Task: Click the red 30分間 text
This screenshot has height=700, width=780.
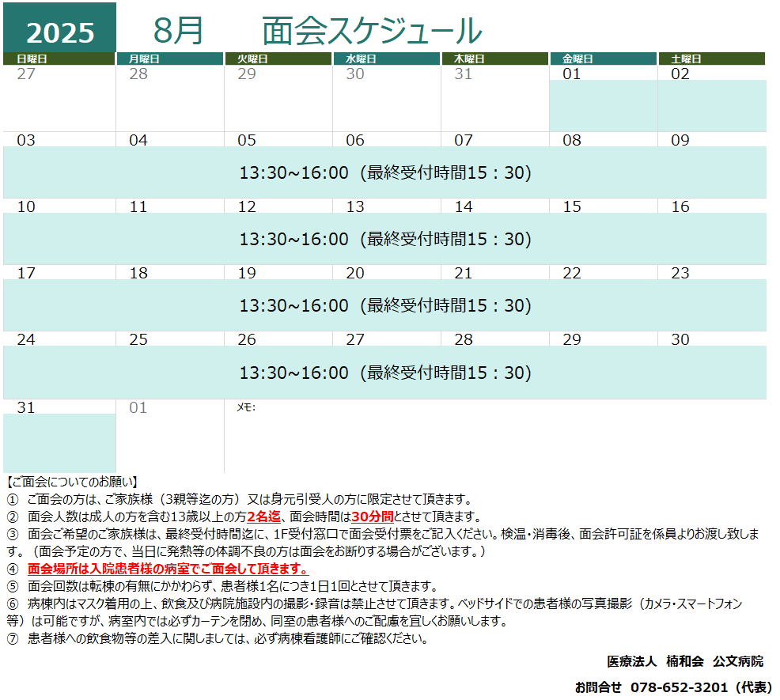Action: 372,516
